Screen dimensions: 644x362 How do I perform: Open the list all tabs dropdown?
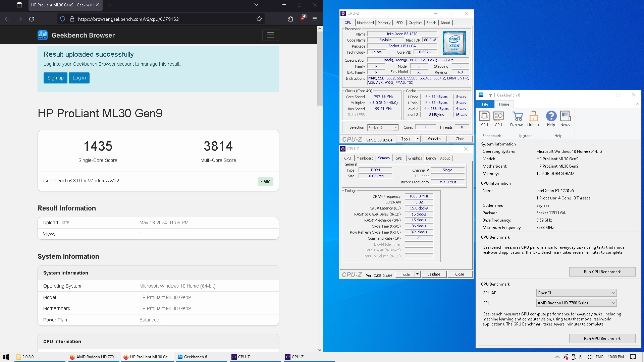256,5
